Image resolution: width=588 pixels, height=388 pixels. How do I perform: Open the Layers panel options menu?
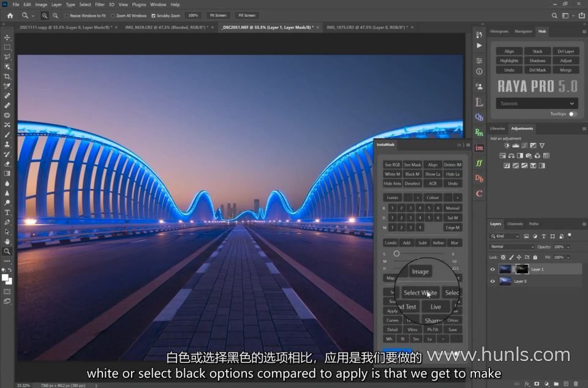coord(584,224)
